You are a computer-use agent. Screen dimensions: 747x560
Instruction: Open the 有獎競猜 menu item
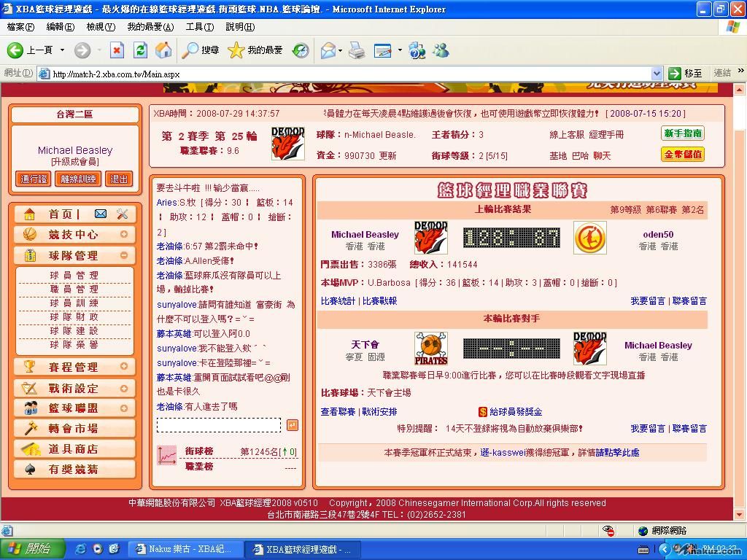[74, 470]
